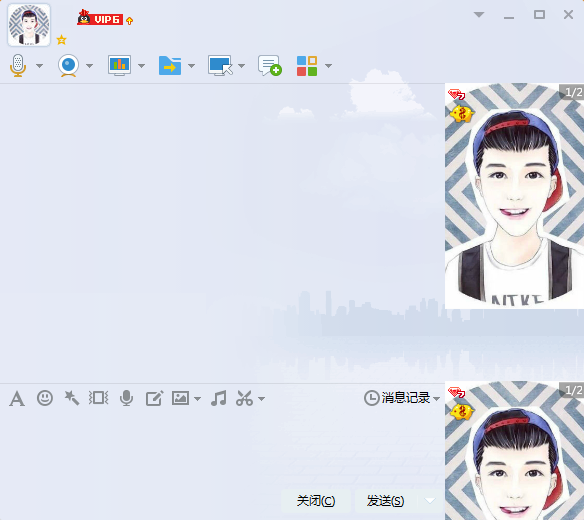Click the VIP6 membership badge

pos(100,19)
